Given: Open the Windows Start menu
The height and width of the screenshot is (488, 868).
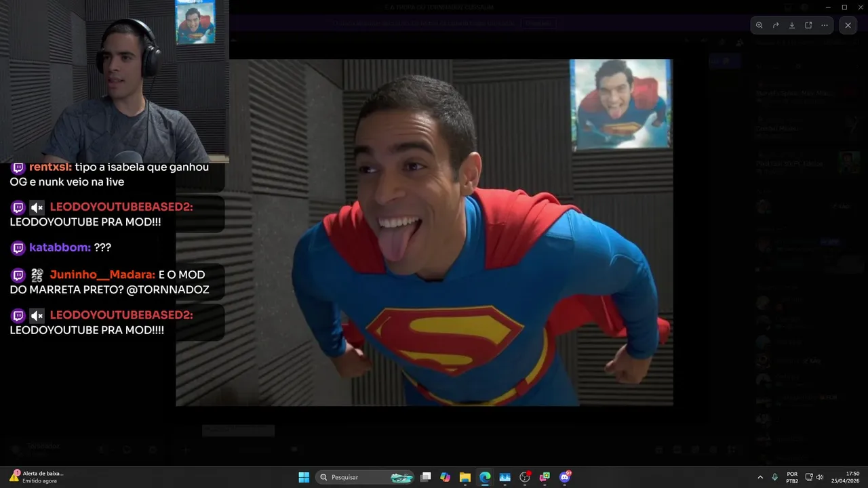Looking at the screenshot, I should tap(304, 477).
